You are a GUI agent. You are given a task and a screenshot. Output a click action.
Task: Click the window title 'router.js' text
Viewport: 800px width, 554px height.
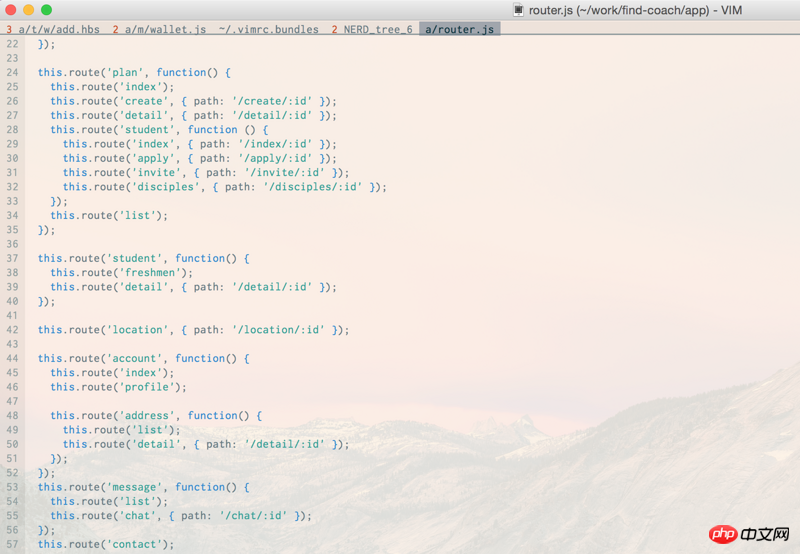551,10
